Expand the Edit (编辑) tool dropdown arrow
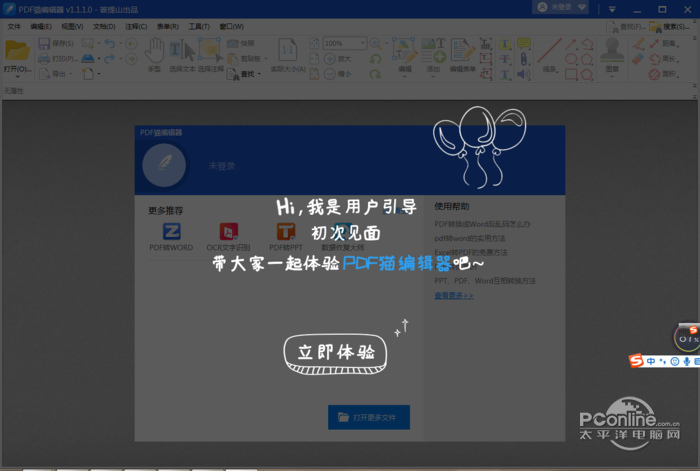700x471 pixels. [405, 77]
